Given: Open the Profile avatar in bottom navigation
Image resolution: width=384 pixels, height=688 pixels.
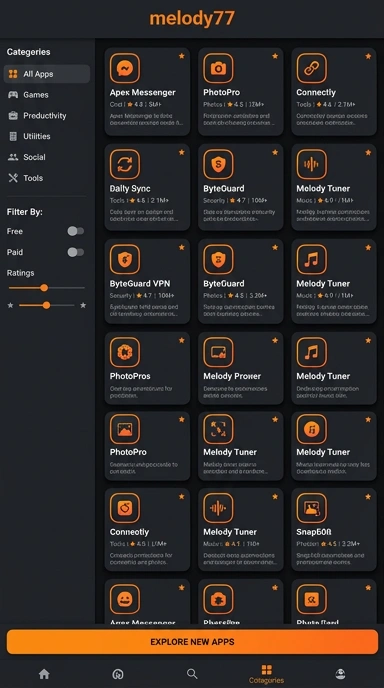Looking at the screenshot, I should (340, 674).
